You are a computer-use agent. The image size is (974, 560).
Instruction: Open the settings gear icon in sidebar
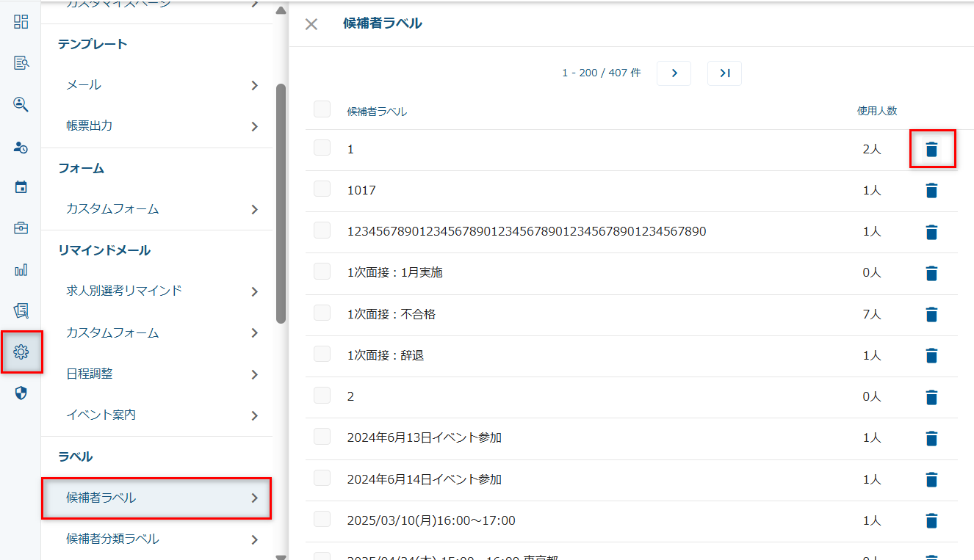pos(21,352)
